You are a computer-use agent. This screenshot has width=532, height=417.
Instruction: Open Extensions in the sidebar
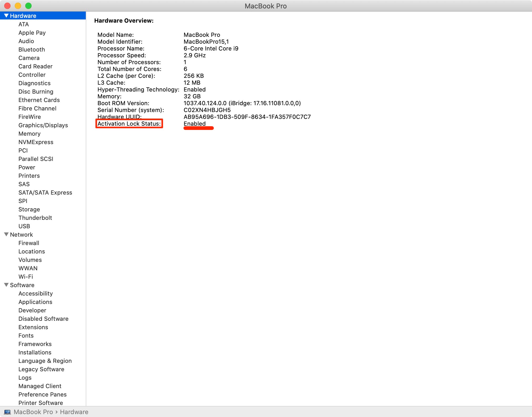(x=33, y=327)
